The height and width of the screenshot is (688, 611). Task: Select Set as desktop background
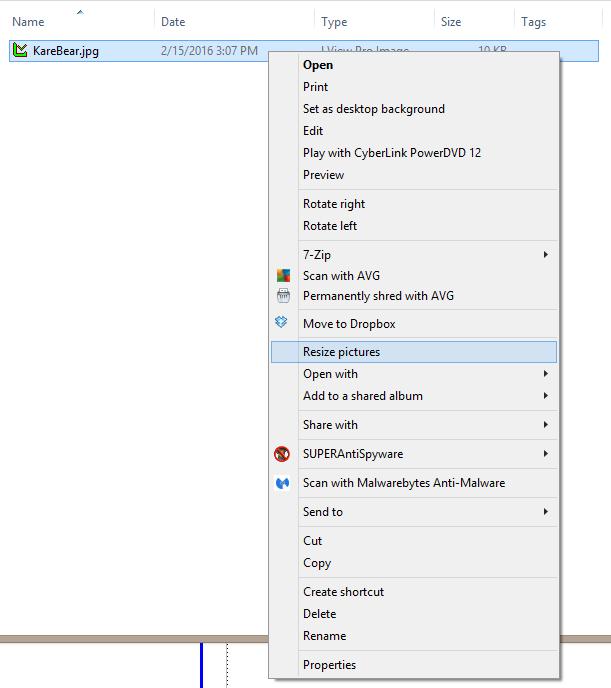pos(373,109)
